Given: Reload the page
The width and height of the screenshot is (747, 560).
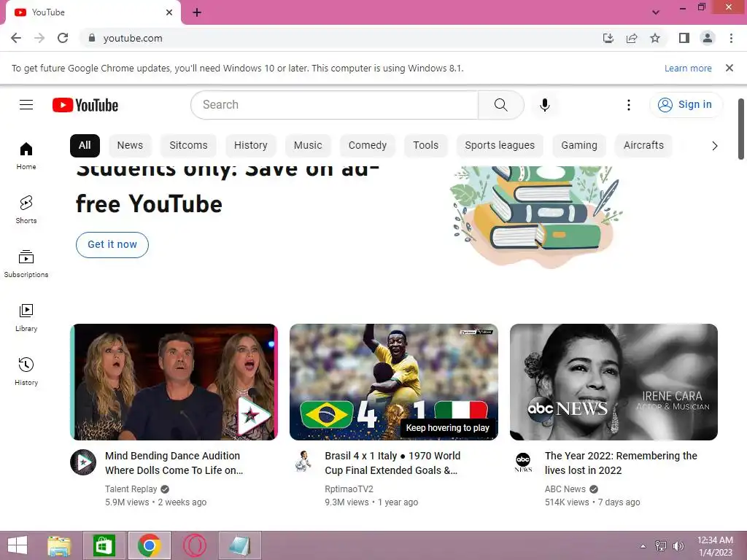Looking at the screenshot, I should click(x=63, y=38).
